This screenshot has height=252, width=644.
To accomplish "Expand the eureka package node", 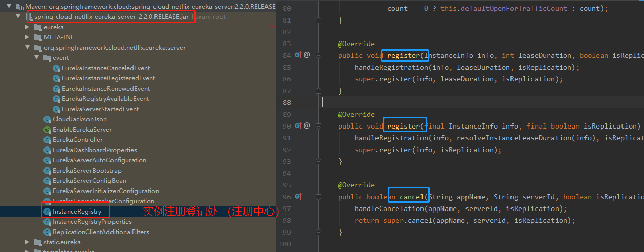I will point(28,27).
